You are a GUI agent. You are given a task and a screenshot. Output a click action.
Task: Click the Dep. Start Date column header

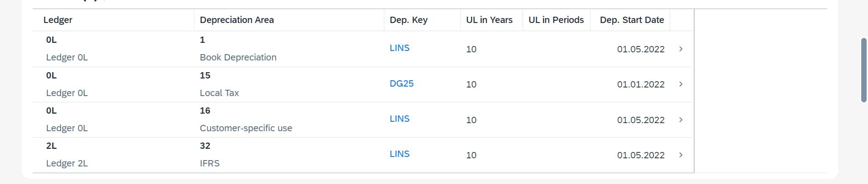tap(632, 20)
